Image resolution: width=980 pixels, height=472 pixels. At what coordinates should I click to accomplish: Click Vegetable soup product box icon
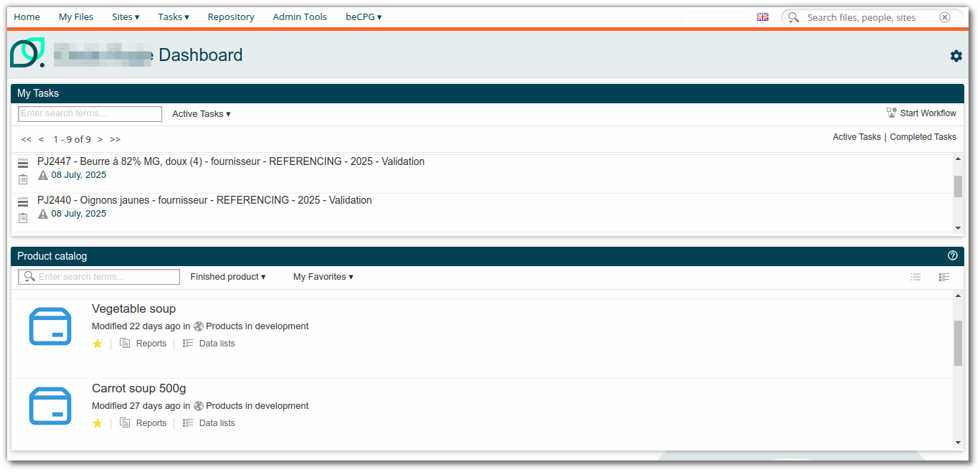pyautogui.click(x=50, y=326)
